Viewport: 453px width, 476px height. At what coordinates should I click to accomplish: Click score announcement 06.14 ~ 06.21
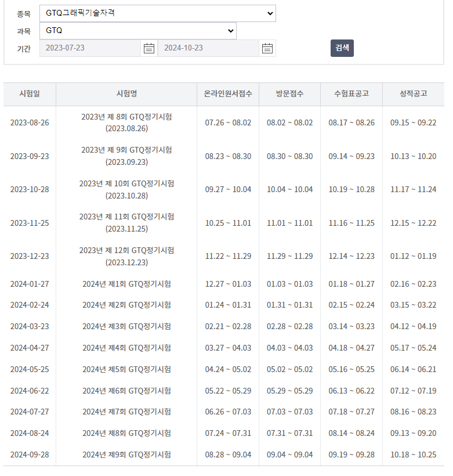413,369
